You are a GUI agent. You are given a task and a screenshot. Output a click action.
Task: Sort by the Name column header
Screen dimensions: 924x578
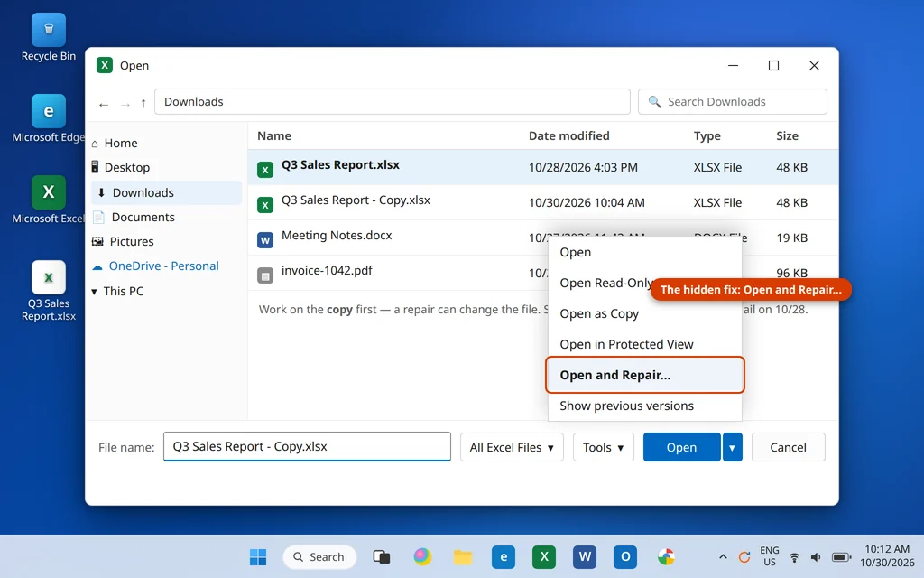tap(274, 135)
